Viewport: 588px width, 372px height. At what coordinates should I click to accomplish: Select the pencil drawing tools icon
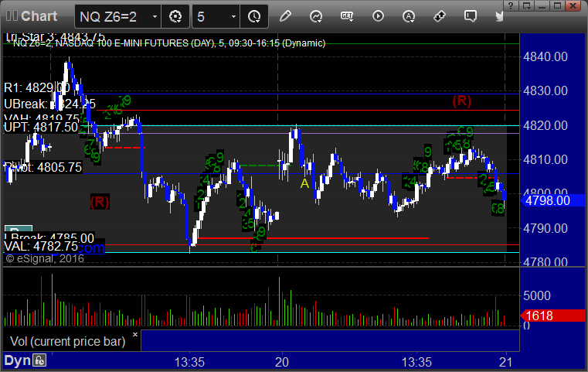click(x=285, y=16)
